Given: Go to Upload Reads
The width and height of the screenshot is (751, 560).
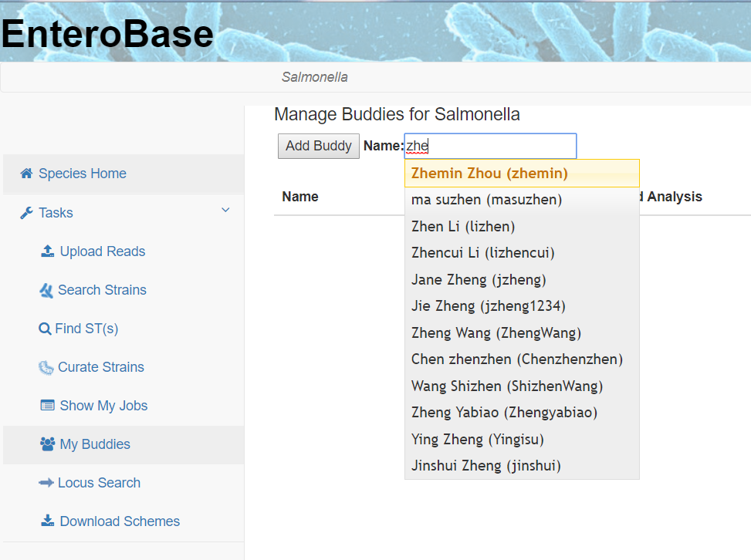Looking at the screenshot, I should pos(103,251).
